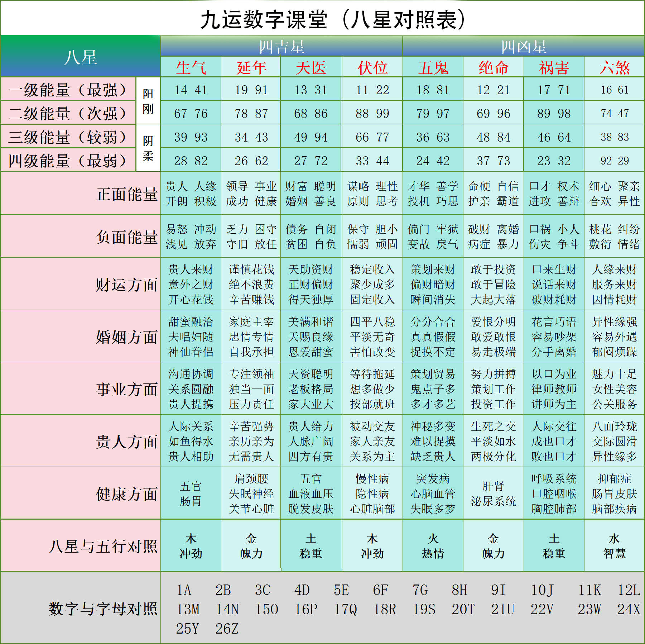Click the 肝肾 泌尿系统 health cell

point(494,493)
